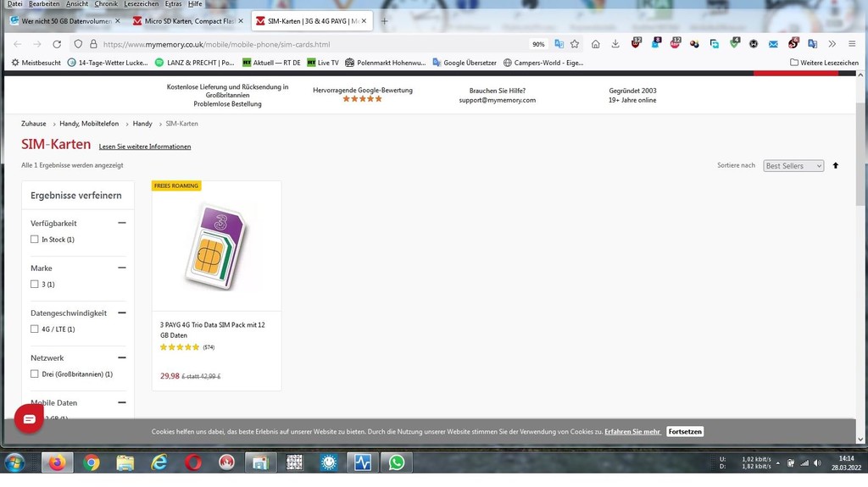Viewport: 868px width, 487px height.
Task: Open the Datei menu
Action: (14, 4)
